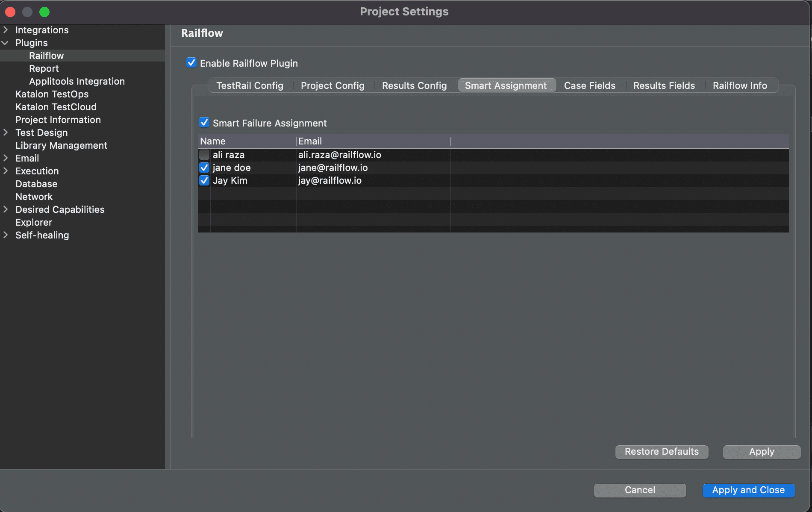Select Project Information item
This screenshot has height=512, width=812.
point(58,120)
